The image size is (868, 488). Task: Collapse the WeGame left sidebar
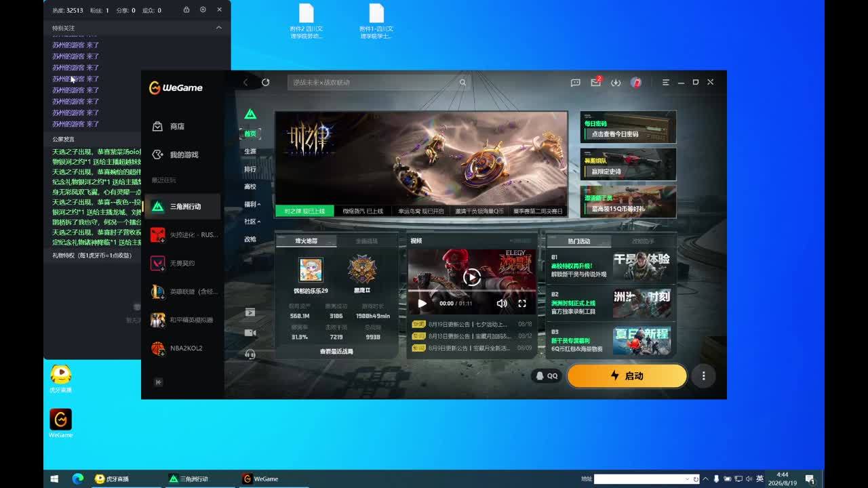click(159, 382)
